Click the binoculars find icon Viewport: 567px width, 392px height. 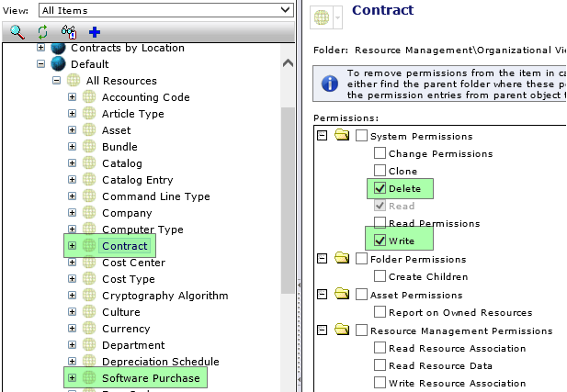(69, 32)
